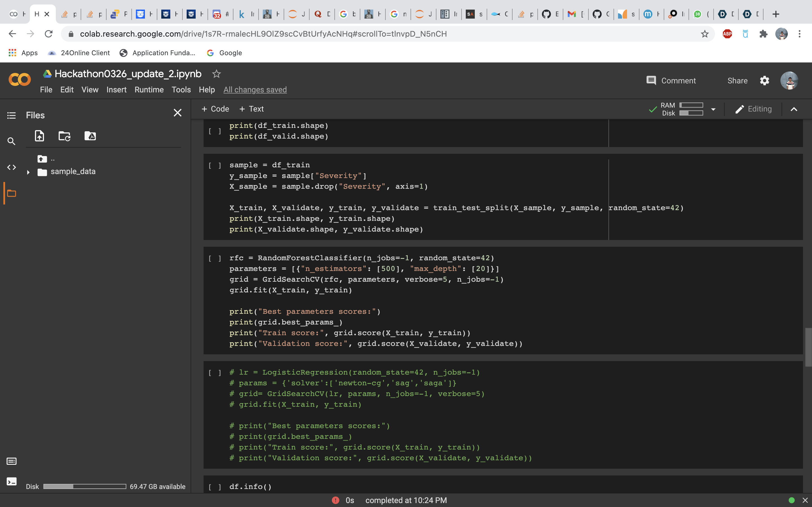Open RAM and Disk resources dropdown
This screenshot has height=507, width=812.
pos(713,109)
